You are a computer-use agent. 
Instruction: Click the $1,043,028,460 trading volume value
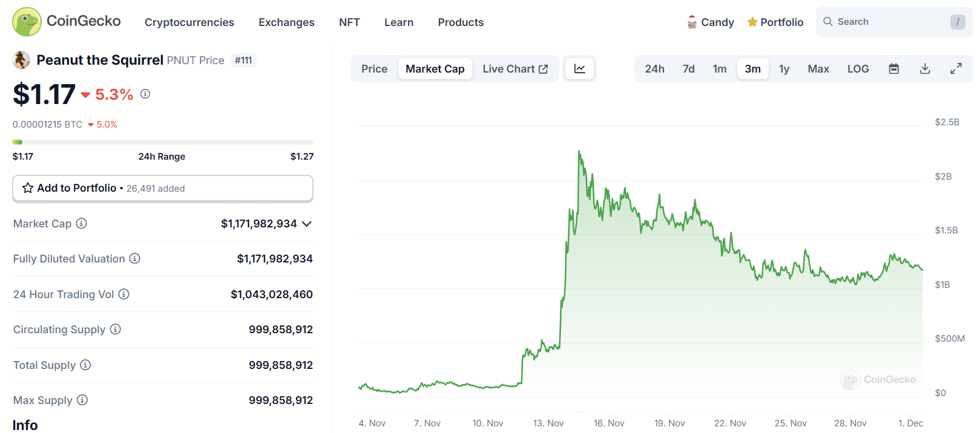coord(272,295)
